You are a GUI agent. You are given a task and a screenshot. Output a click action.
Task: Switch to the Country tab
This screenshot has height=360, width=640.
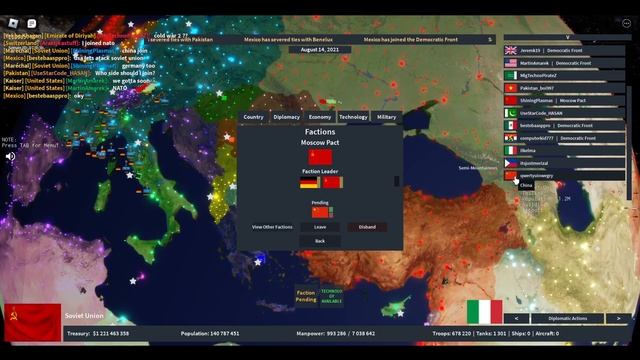(x=253, y=117)
